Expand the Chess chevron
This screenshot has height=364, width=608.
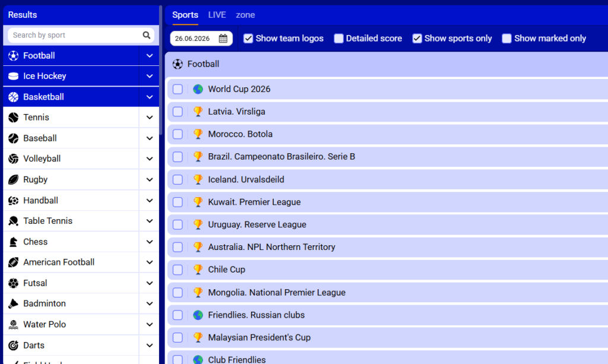[x=149, y=242]
